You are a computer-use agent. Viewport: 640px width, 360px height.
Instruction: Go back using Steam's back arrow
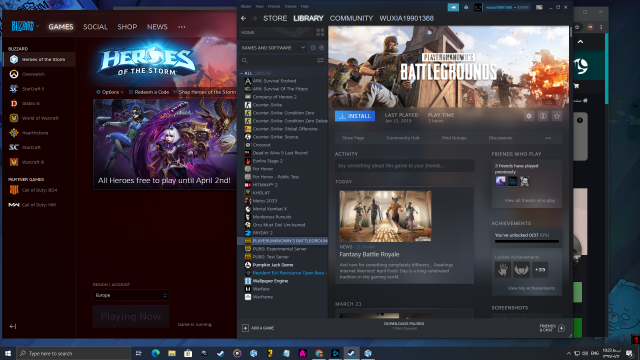coord(244,18)
